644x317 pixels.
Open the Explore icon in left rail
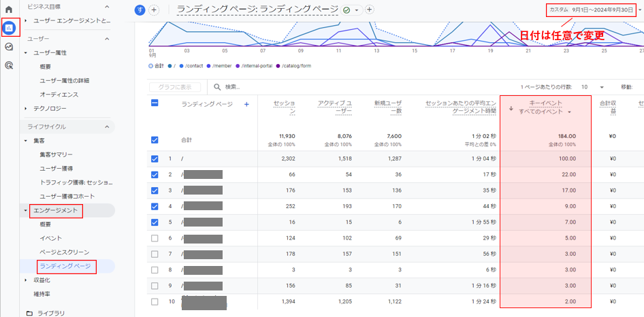(9, 46)
